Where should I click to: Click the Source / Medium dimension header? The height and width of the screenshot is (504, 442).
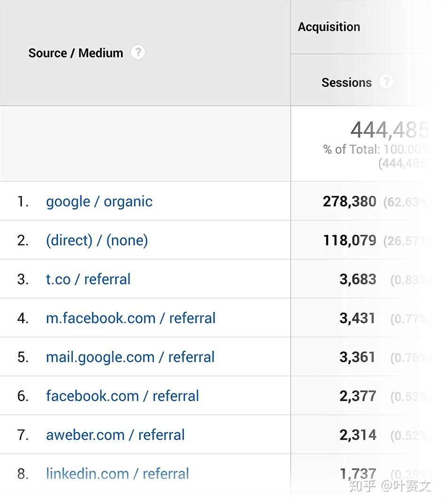[x=75, y=53]
